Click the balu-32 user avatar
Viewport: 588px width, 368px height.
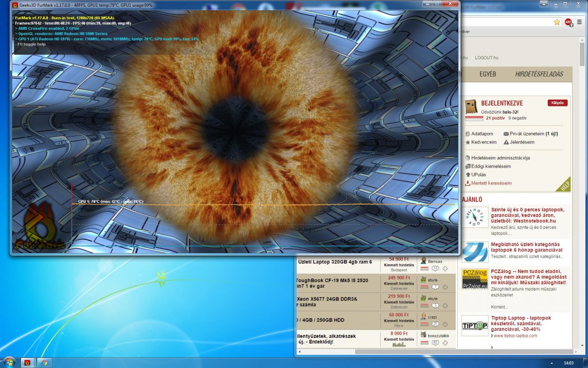point(471,107)
